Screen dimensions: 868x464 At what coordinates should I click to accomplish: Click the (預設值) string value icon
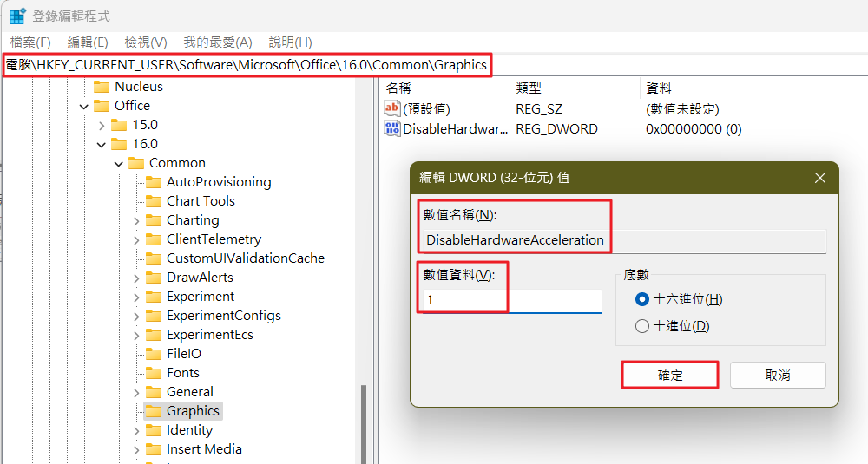(392, 108)
